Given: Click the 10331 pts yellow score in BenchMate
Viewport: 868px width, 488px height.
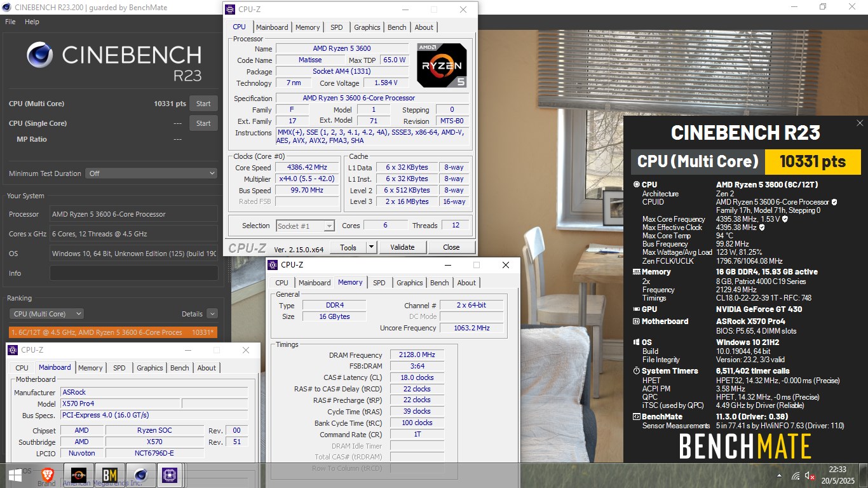Looking at the screenshot, I should tap(813, 161).
